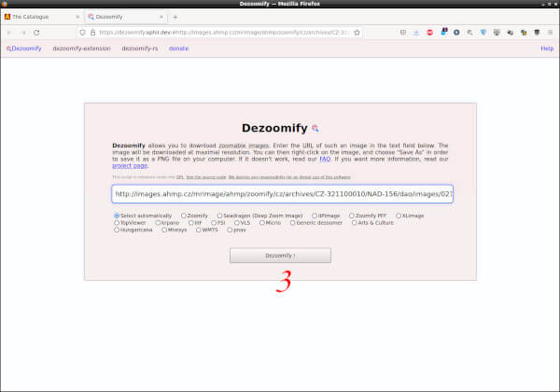Select the Hungaricana radio option
This screenshot has width=560, height=392.
point(117,230)
